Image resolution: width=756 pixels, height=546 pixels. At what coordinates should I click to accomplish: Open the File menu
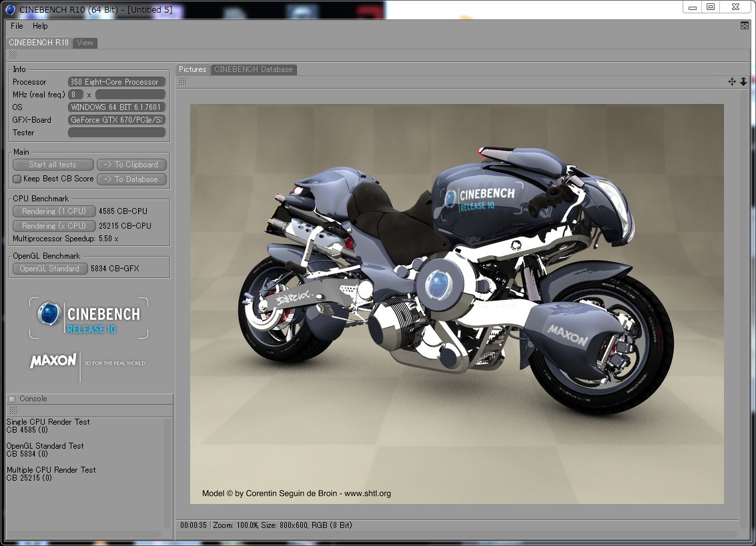coord(17,26)
